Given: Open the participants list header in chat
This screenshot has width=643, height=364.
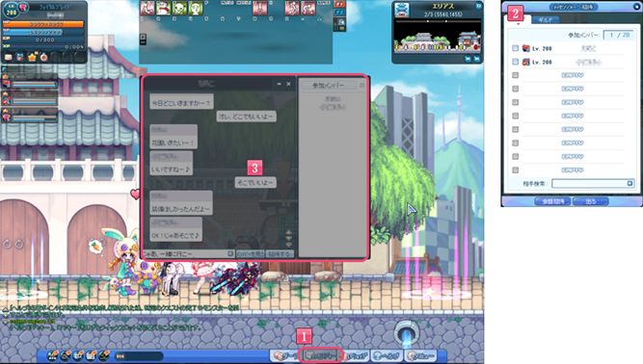Looking at the screenshot, I should click(x=328, y=86).
